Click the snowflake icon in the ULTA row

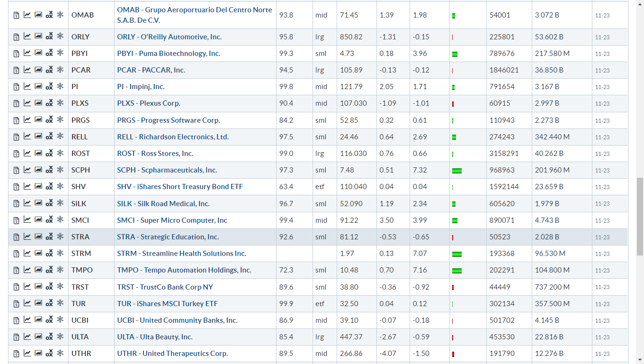click(60, 337)
